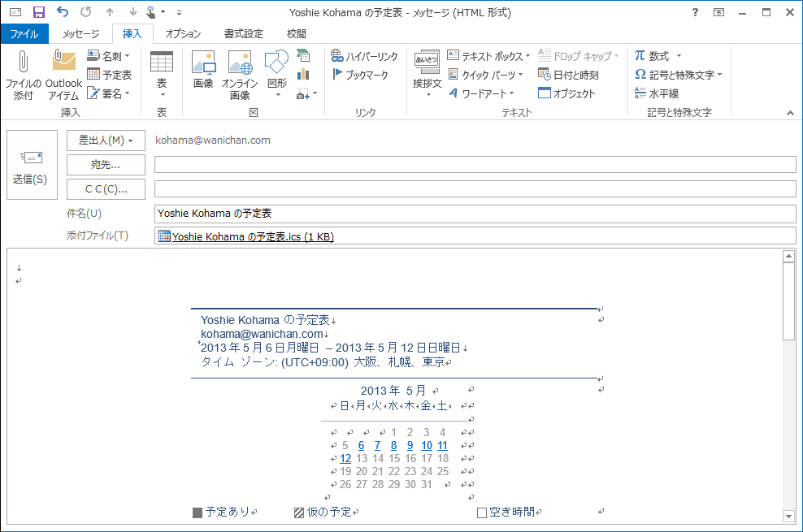Click the message body scroll down arrow
Screen dimensions: 803x532
coord(788,517)
